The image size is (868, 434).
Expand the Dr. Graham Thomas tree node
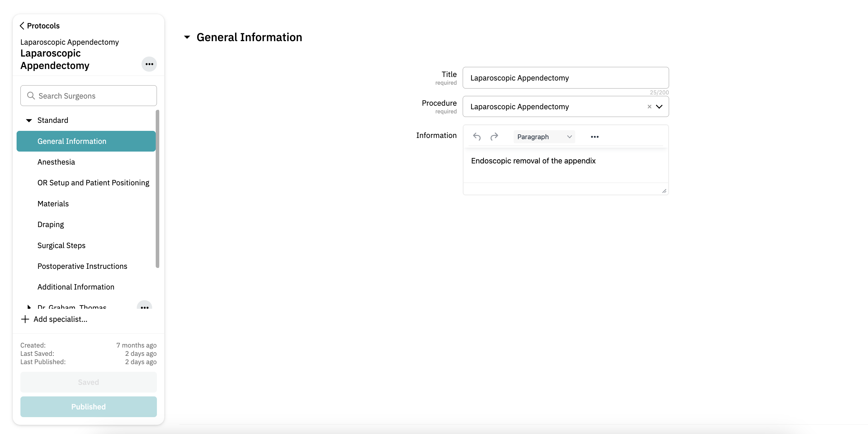pyautogui.click(x=29, y=307)
